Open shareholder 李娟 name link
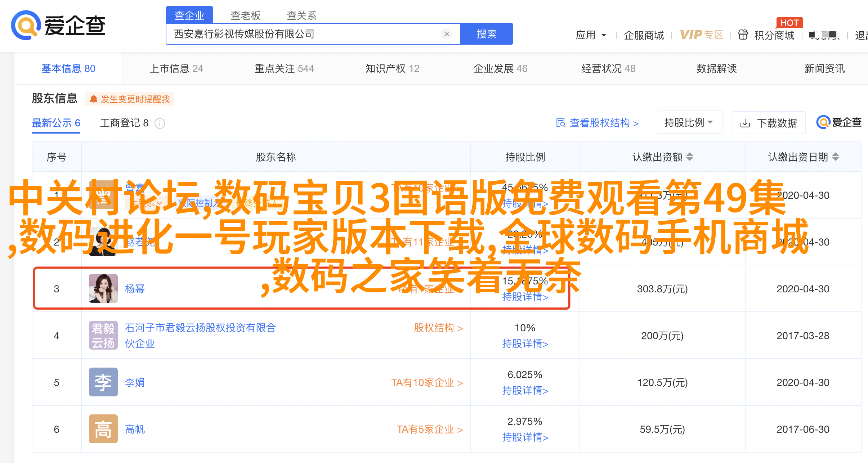This screenshot has width=868, height=463. tap(135, 382)
